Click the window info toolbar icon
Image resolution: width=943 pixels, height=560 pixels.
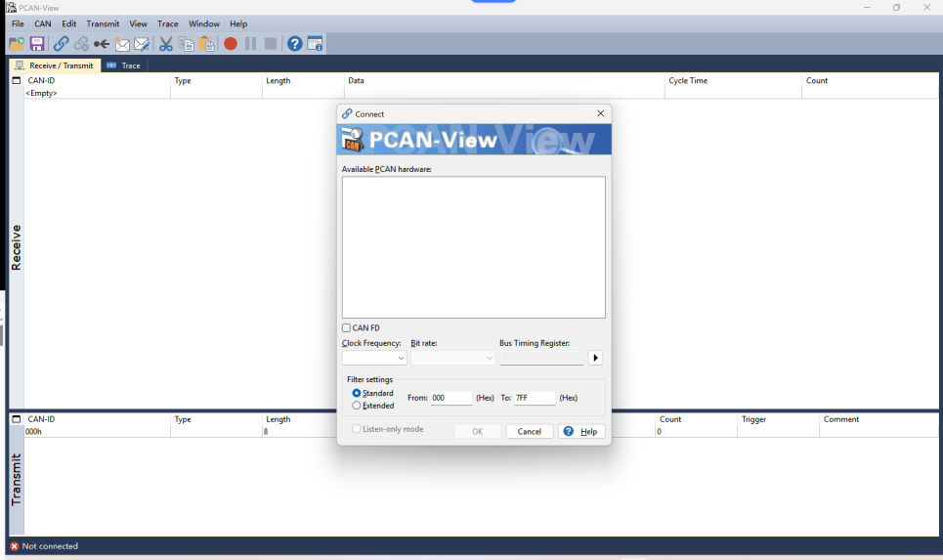[315, 44]
